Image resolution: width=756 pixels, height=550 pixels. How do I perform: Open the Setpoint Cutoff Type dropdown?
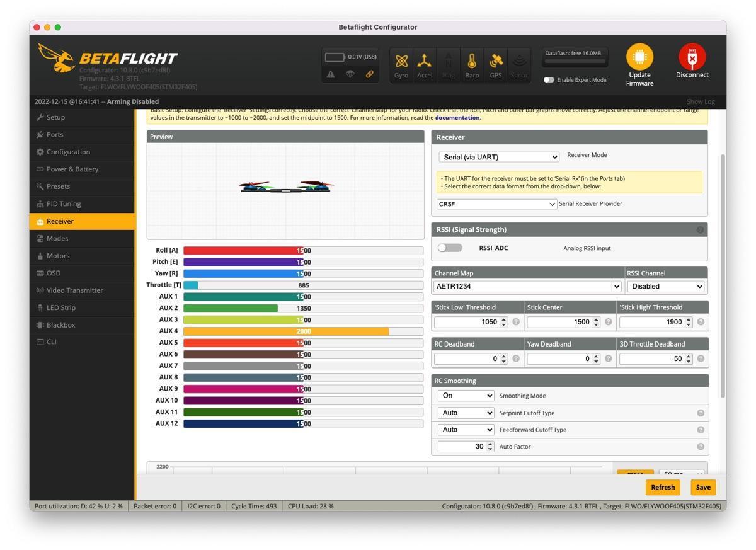pyautogui.click(x=466, y=413)
